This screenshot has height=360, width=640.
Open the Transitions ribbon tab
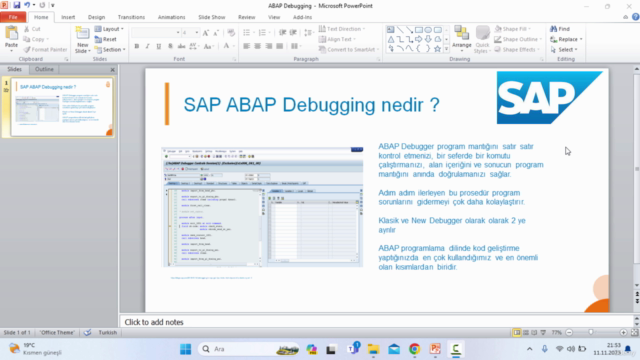pyautogui.click(x=131, y=17)
